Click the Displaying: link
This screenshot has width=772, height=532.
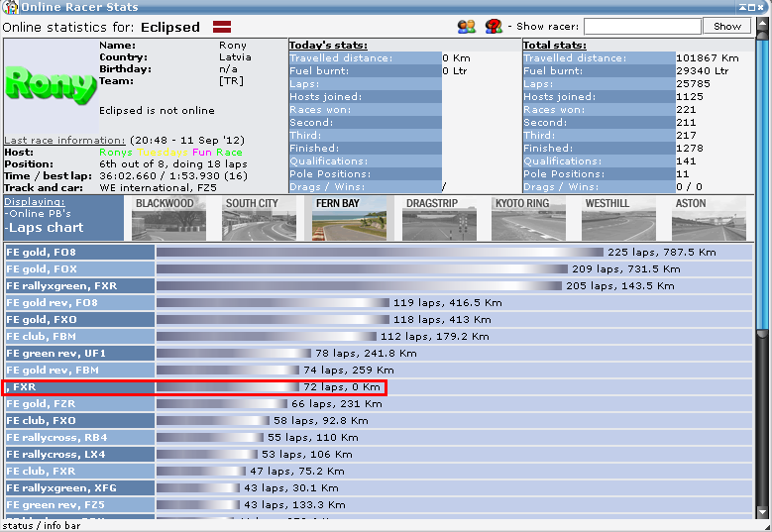(x=34, y=202)
